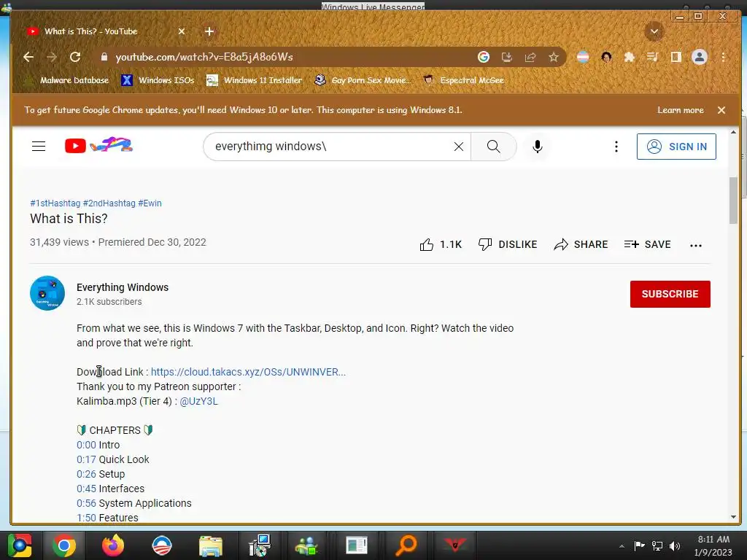Reload the YouTube page
This screenshot has width=747, height=560.
pos(75,57)
